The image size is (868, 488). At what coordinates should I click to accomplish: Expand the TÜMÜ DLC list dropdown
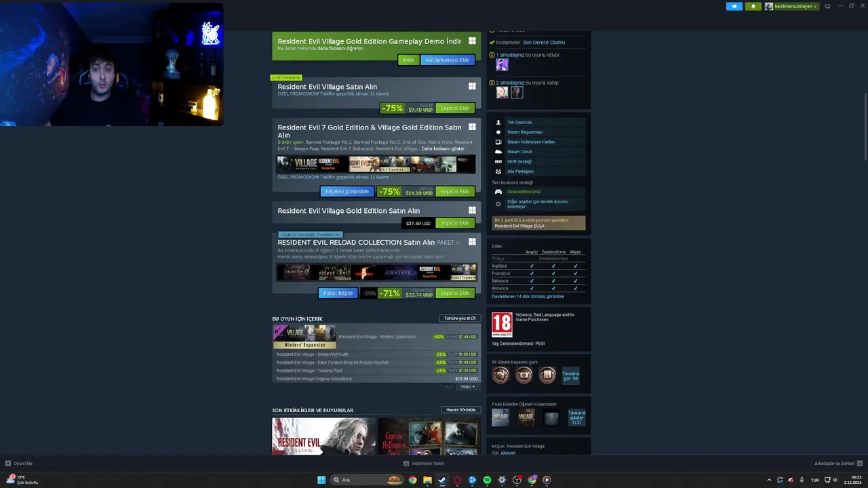pos(468,387)
